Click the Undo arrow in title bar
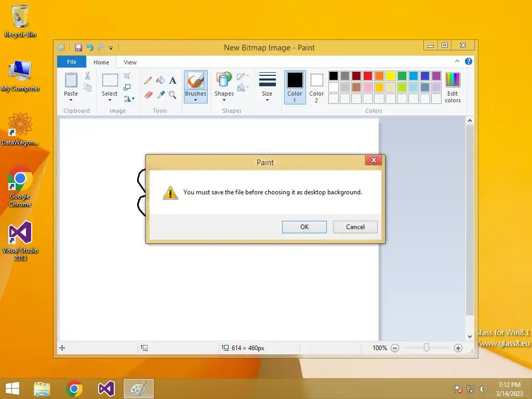The height and width of the screenshot is (399, 532). pos(90,47)
